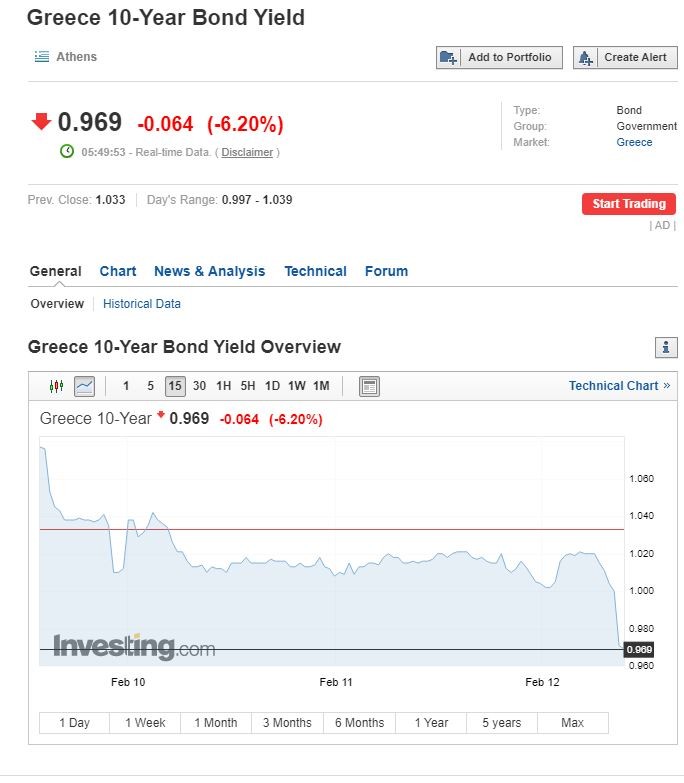The width and height of the screenshot is (684, 783).
Task: Click the real-time clock icon
Action: [67, 152]
